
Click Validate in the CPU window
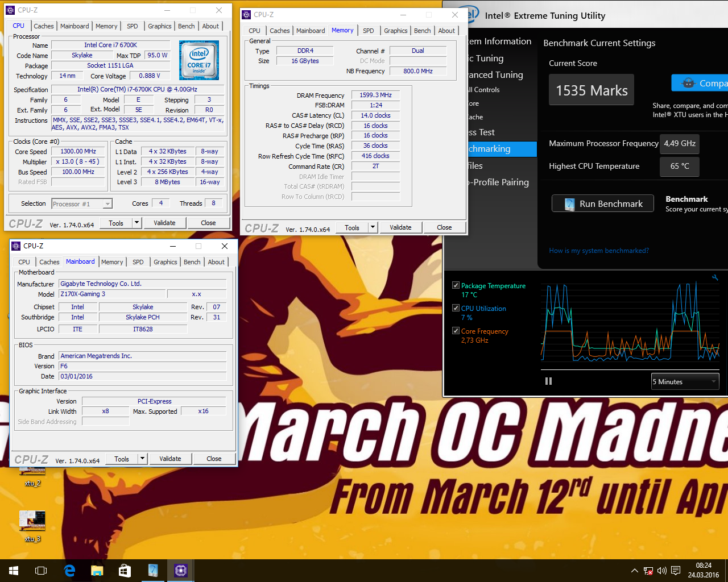coord(164,223)
